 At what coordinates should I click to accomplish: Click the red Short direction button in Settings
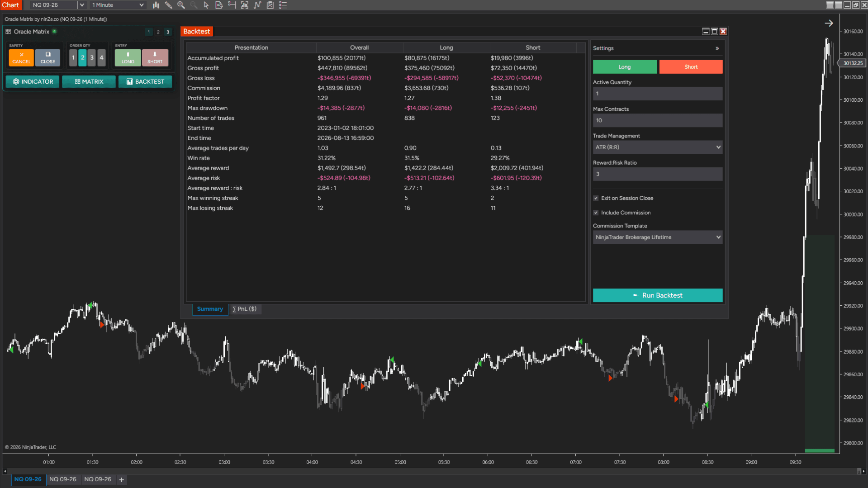pos(691,67)
